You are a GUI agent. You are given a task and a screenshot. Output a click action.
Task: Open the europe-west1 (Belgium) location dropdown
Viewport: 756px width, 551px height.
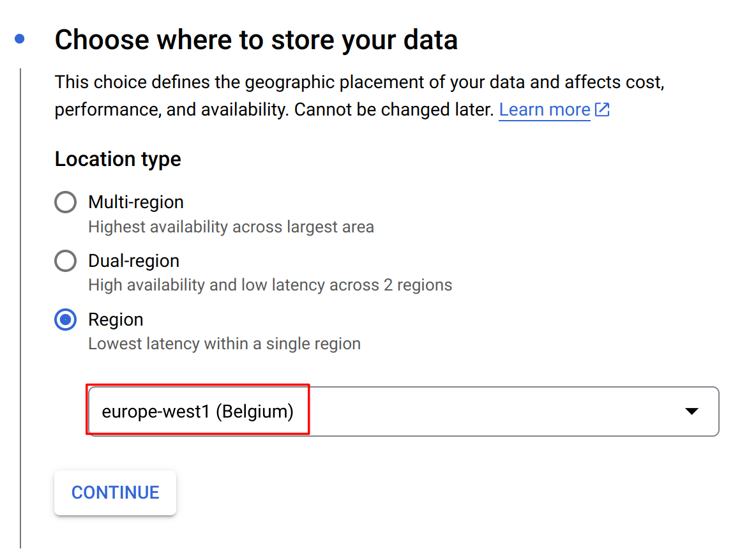click(402, 412)
